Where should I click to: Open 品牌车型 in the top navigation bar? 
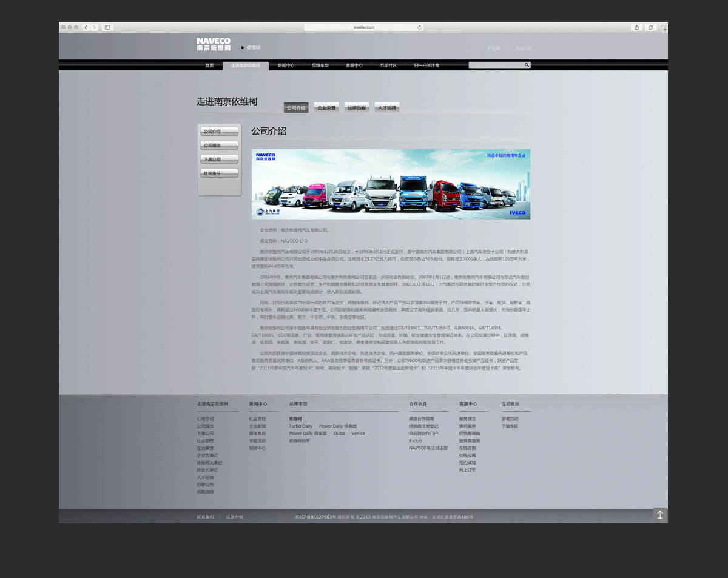click(320, 66)
